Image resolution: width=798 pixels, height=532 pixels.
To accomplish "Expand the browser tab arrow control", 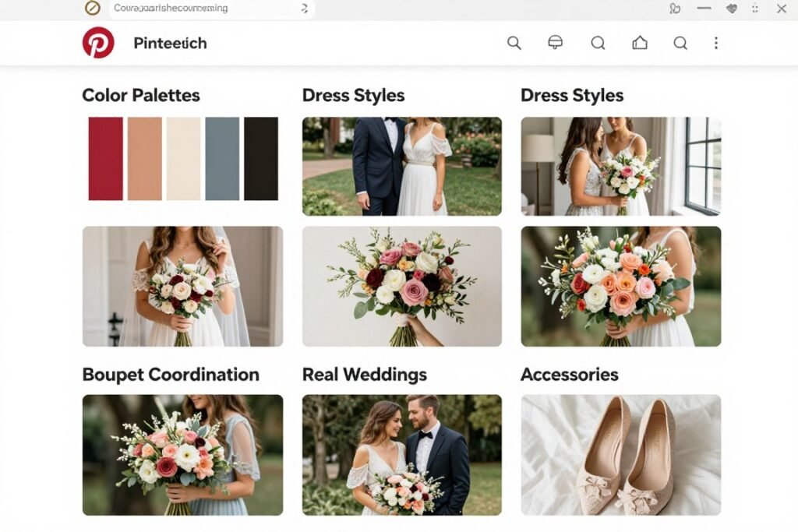I will [303, 9].
